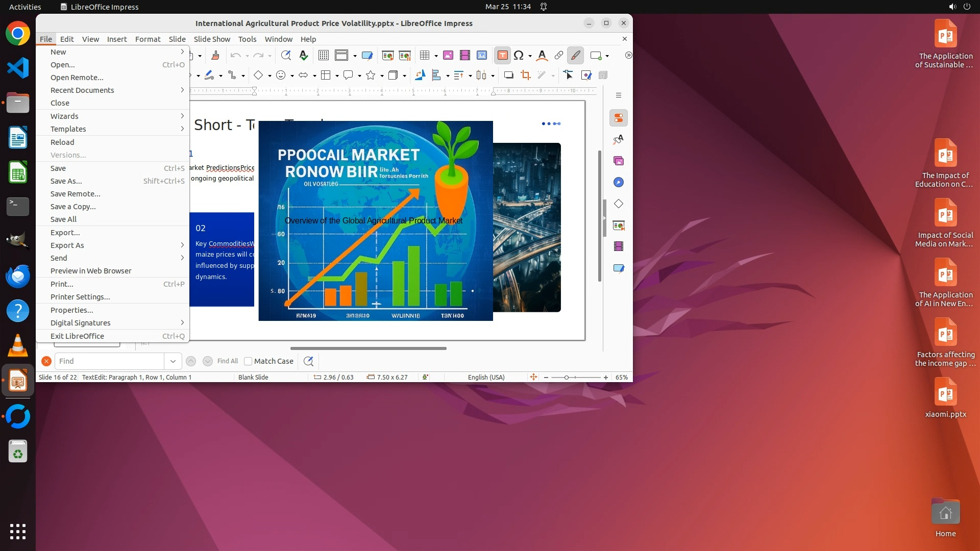This screenshot has width=980, height=551.
Task: Click the Clone Formatting paintbrush icon
Action: click(x=215, y=56)
